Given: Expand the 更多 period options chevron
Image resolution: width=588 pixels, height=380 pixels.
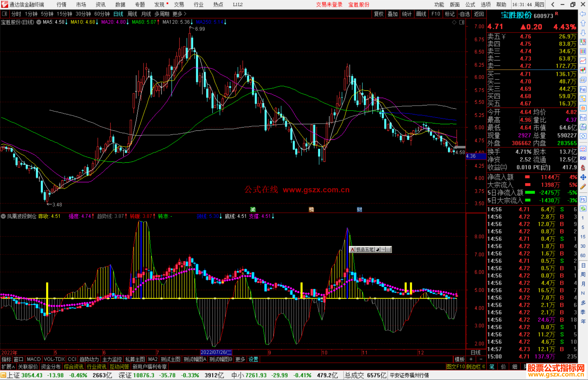Looking at the screenshot, I should pyautogui.click(x=185, y=14).
